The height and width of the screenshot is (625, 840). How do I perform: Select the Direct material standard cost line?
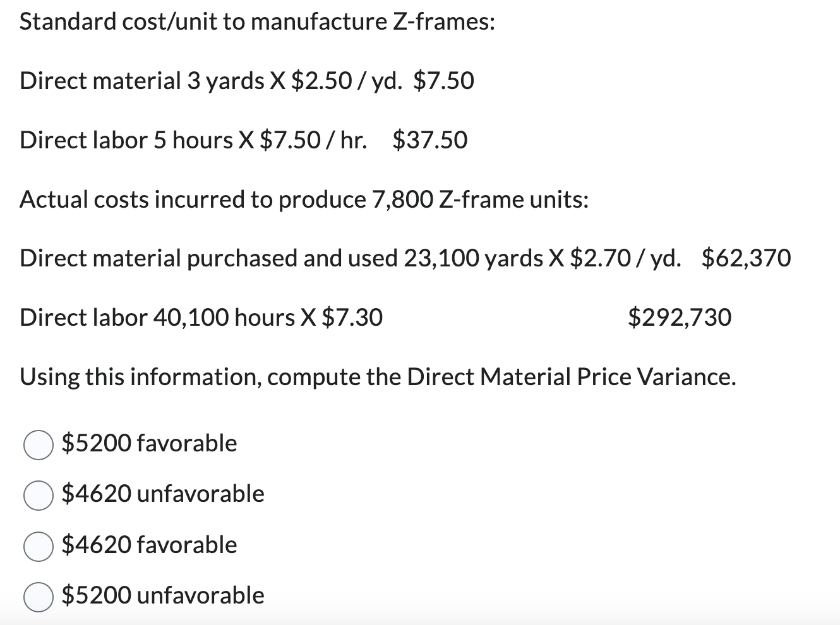[x=246, y=81]
